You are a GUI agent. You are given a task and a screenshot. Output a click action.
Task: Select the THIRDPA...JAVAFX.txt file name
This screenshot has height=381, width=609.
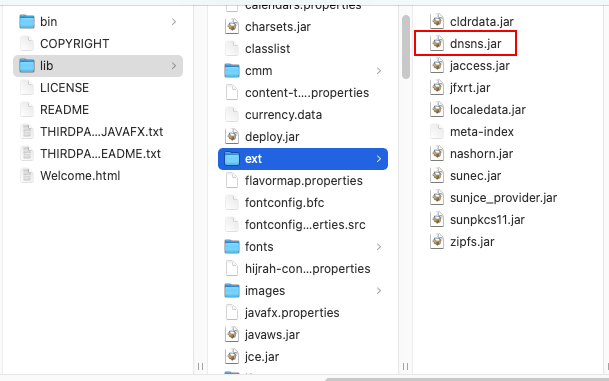[101, 132]
